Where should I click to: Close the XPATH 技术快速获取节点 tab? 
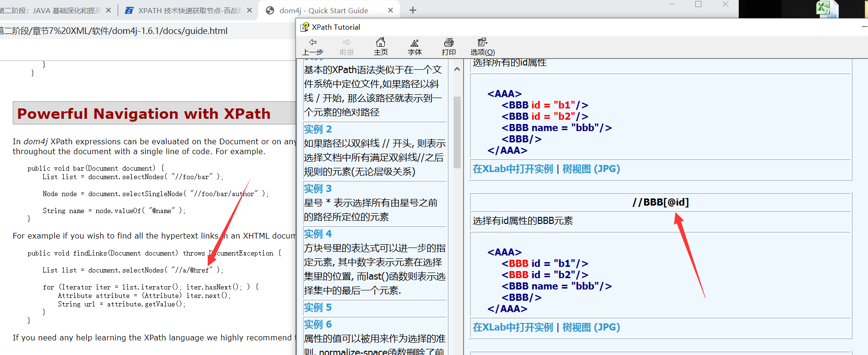click(250, 10)
